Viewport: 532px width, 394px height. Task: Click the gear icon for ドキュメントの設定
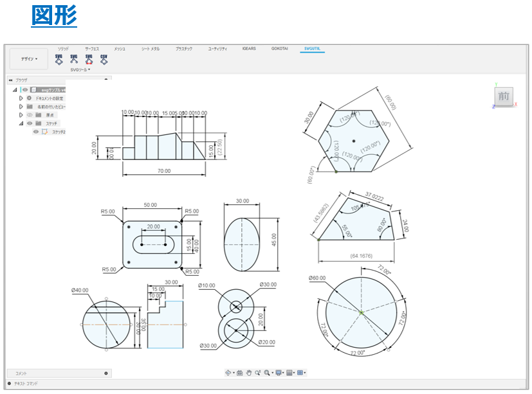click(29, 98)
